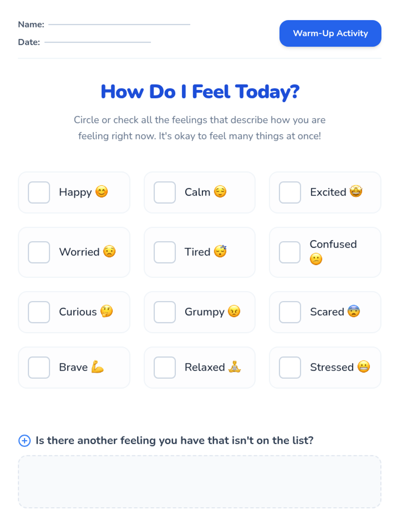Click the sleeping Tired emoji
This screenshot has width=399, height=532.
(x=220, y=251)
